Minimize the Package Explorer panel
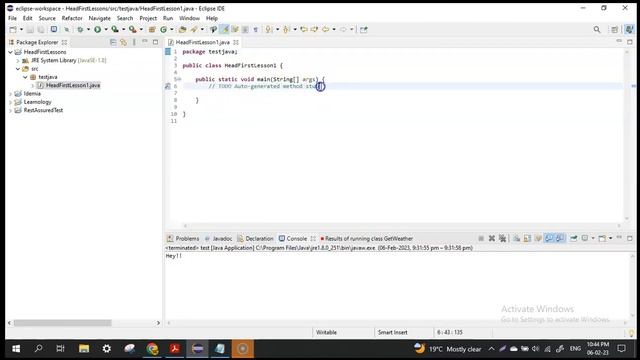Screen dimensions: 640x360 click(145, 42)
